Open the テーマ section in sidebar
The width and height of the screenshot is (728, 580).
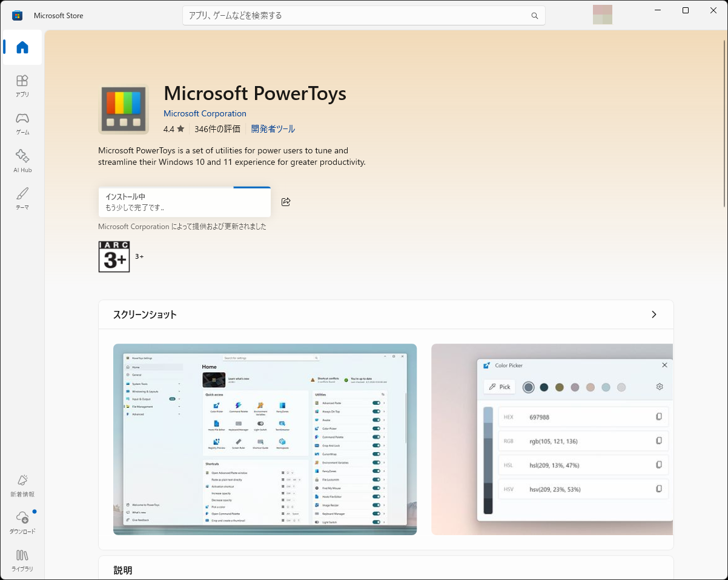pos(22,198)
